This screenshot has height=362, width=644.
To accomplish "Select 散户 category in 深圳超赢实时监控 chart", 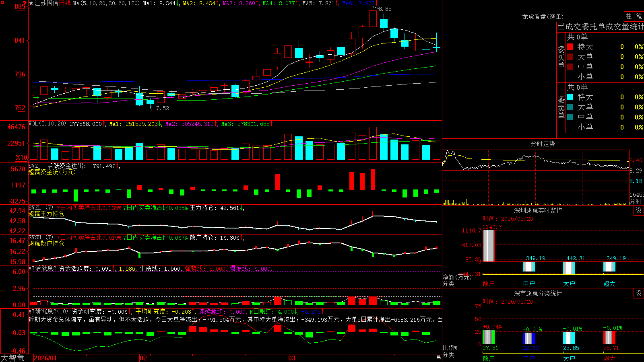I will pos(489,284).
